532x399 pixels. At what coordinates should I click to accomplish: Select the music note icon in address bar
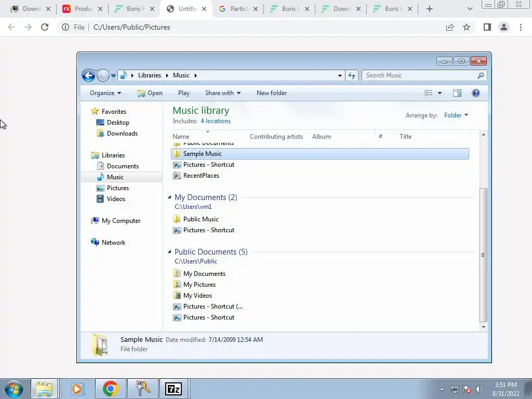[124, 75]
